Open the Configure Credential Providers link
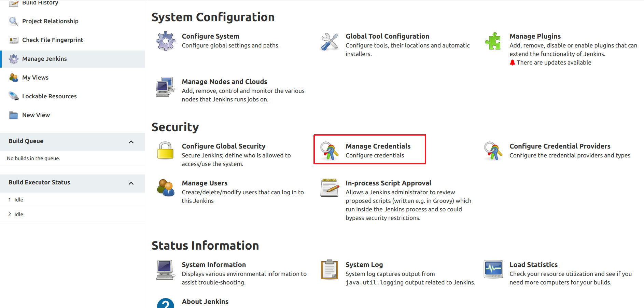This screenshot has width=644, height=308. 560,146
